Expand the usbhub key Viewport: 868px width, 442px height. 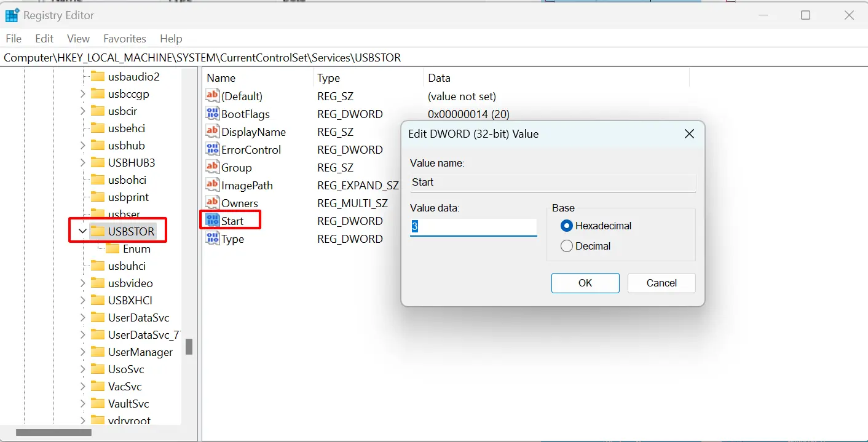(x=83, y=145)
